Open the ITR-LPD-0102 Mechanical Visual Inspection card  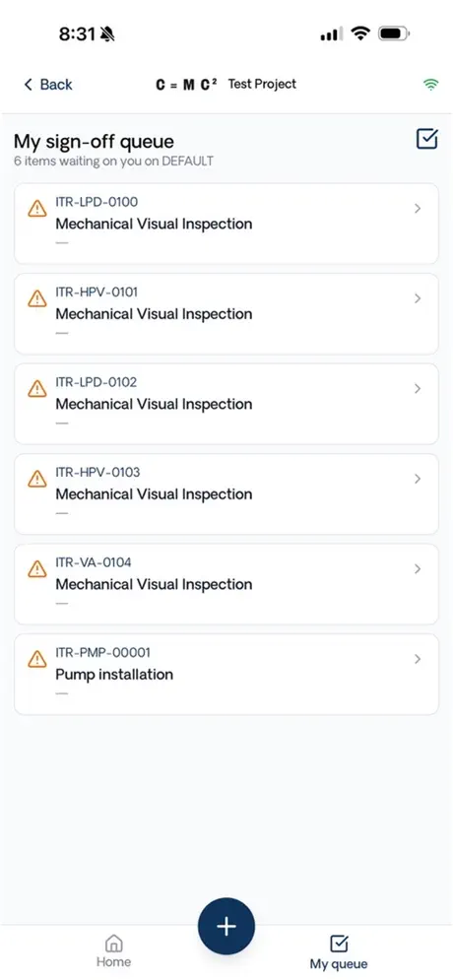pos(226,404)
